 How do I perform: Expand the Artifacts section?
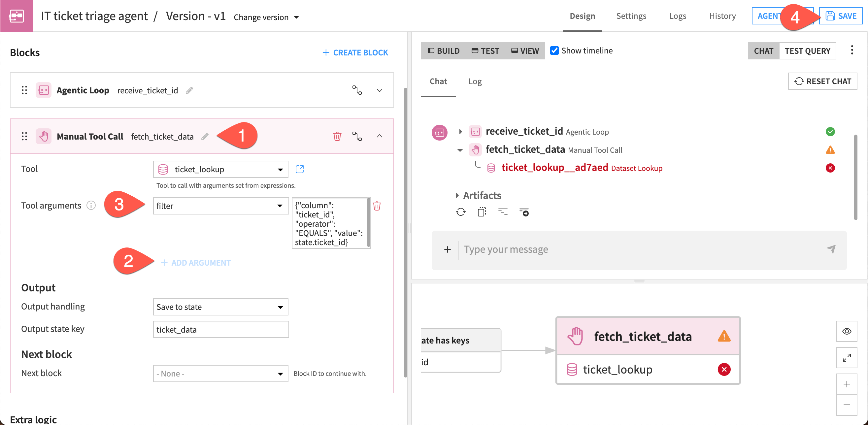click(457, 195)
